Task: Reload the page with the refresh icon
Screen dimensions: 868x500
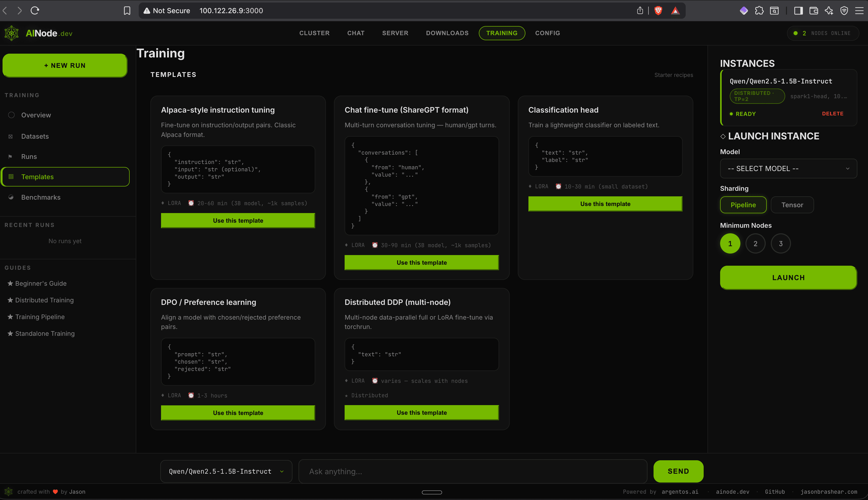Action: pyautogui.click(x=35, y=11)
